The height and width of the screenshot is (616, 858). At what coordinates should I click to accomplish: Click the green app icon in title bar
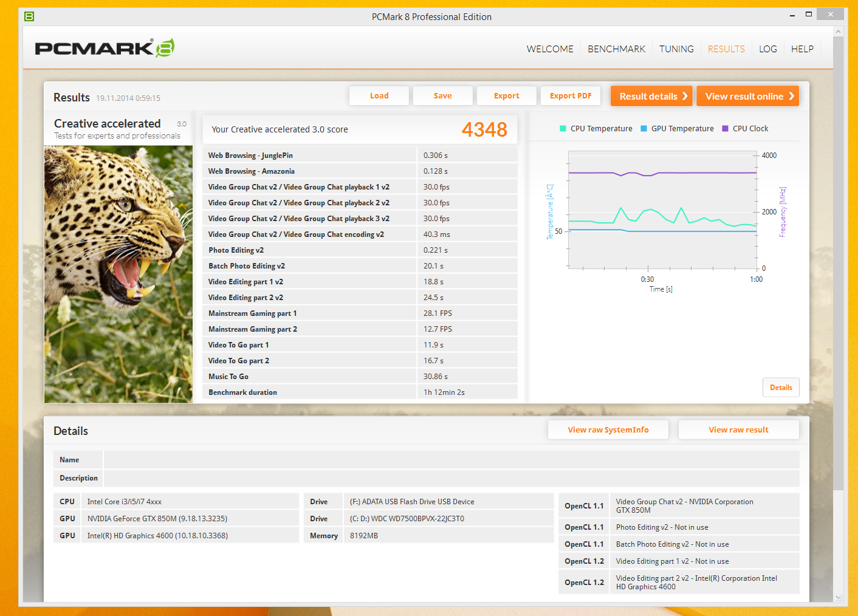click(x=29, y=16)
